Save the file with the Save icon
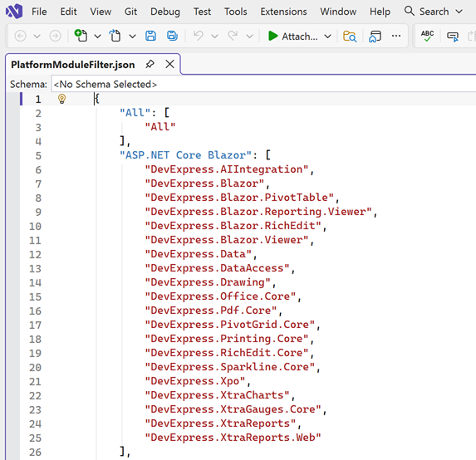476x460 pixels. pos(150,36)
